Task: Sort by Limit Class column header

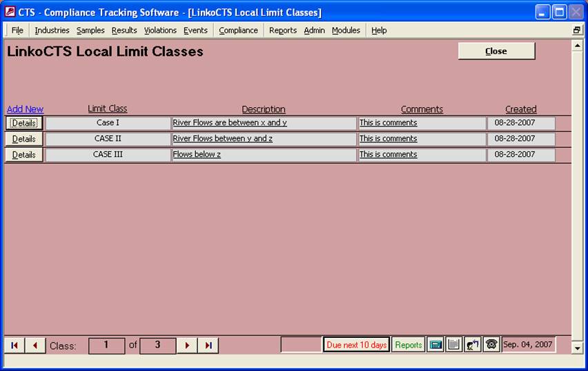Action: (x=107, y=108)
